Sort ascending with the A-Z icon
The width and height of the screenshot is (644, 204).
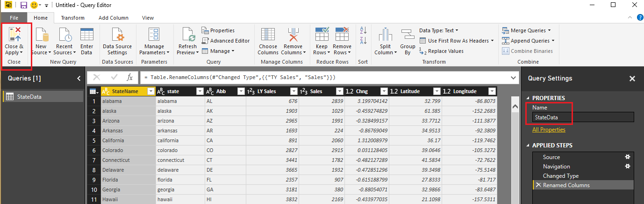(364, 30)
